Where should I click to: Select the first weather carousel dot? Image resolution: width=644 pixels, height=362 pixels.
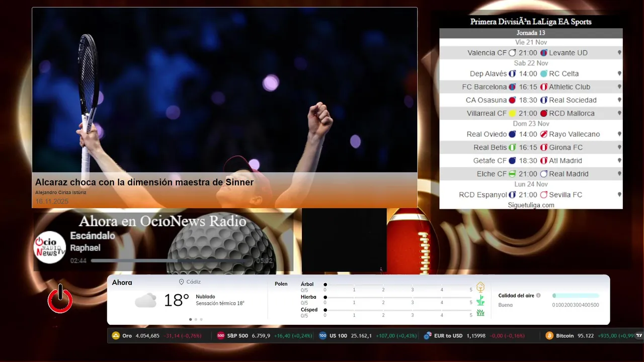tap(190, 319)
